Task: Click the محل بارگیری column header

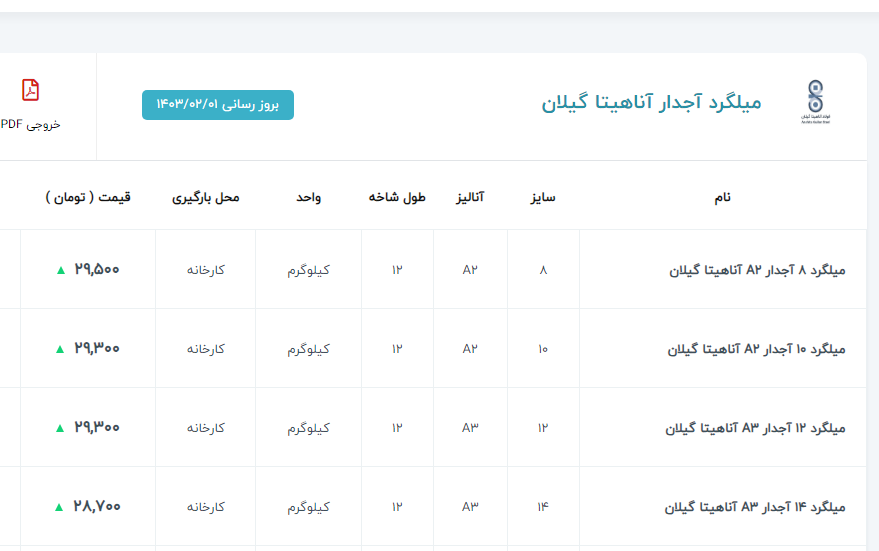Action: pos(206,197)
